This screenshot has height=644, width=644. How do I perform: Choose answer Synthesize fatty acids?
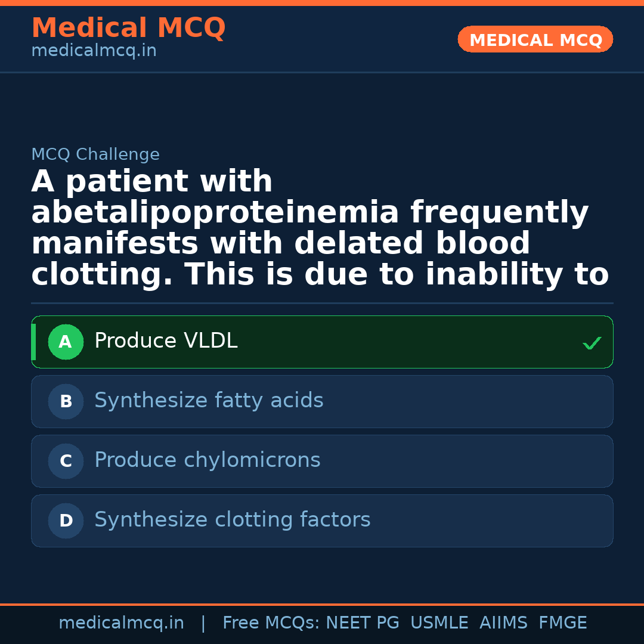tap(209, 401)
